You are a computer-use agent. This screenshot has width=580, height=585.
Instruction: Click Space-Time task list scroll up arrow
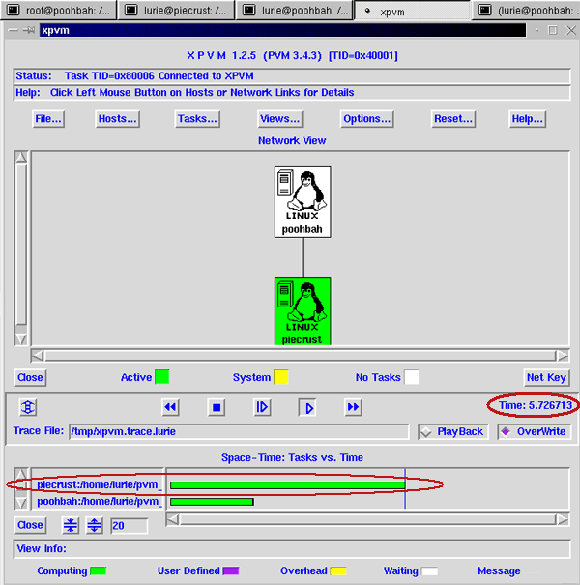coord(21,474)
